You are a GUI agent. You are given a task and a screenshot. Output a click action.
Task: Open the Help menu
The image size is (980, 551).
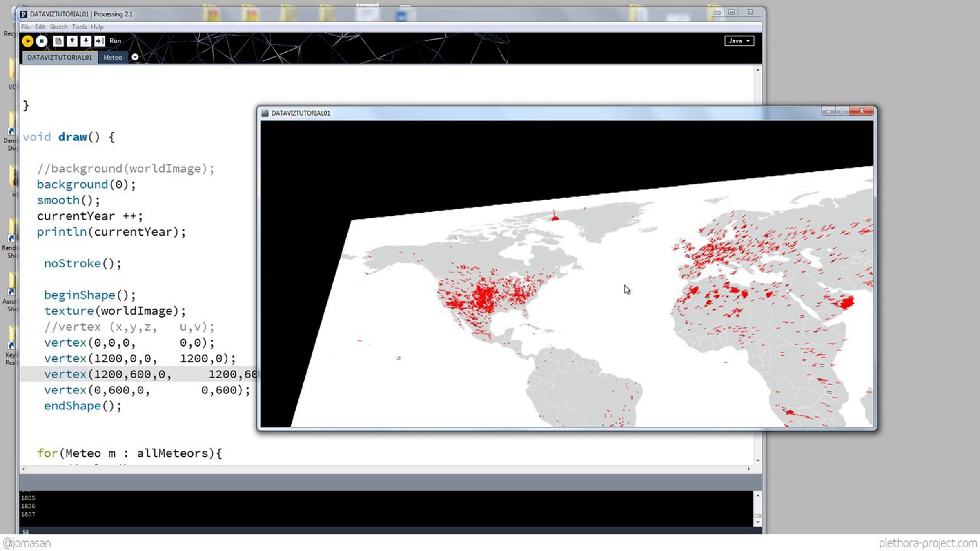tap(97, 27)
